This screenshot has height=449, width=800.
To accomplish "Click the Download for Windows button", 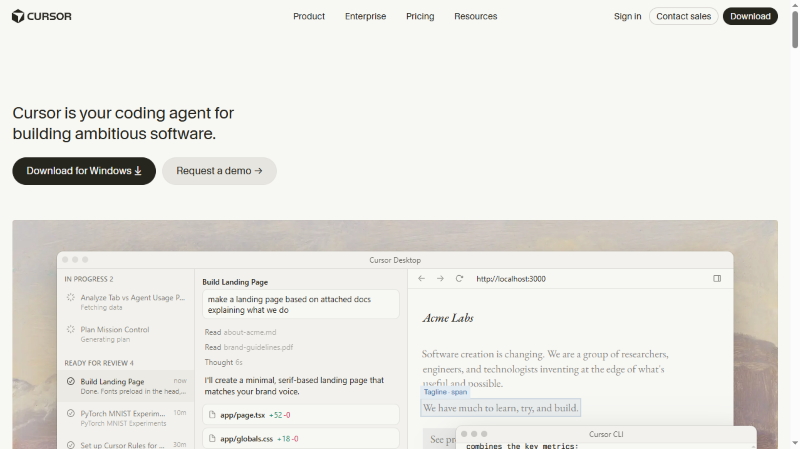I will pos(84,171).
